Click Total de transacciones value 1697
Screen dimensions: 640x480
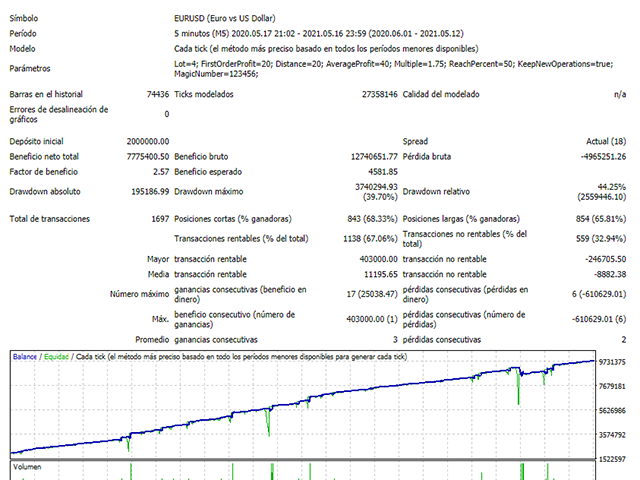pos(160,219)
